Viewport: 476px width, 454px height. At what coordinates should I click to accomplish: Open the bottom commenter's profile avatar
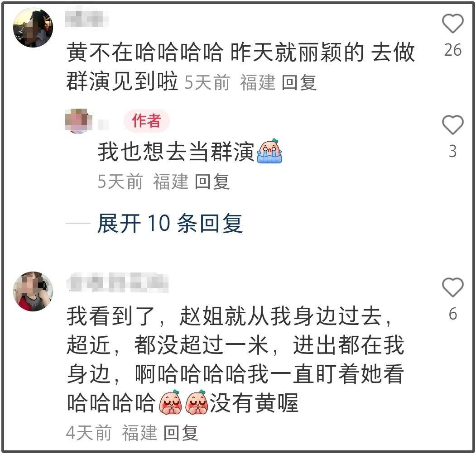[x=33, y=292]
